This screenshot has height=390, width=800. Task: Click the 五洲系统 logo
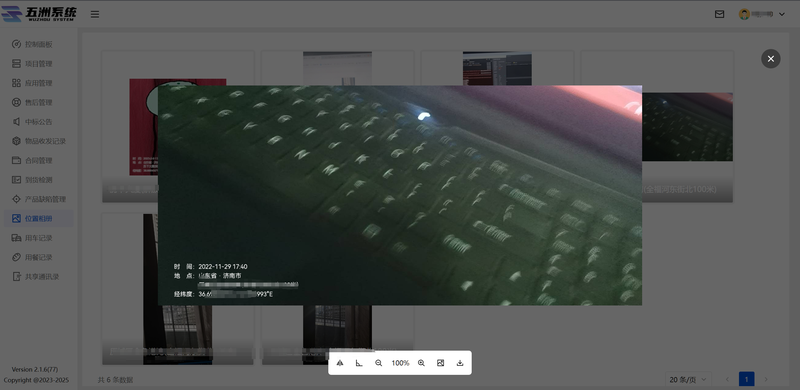[x=39, y=14]
